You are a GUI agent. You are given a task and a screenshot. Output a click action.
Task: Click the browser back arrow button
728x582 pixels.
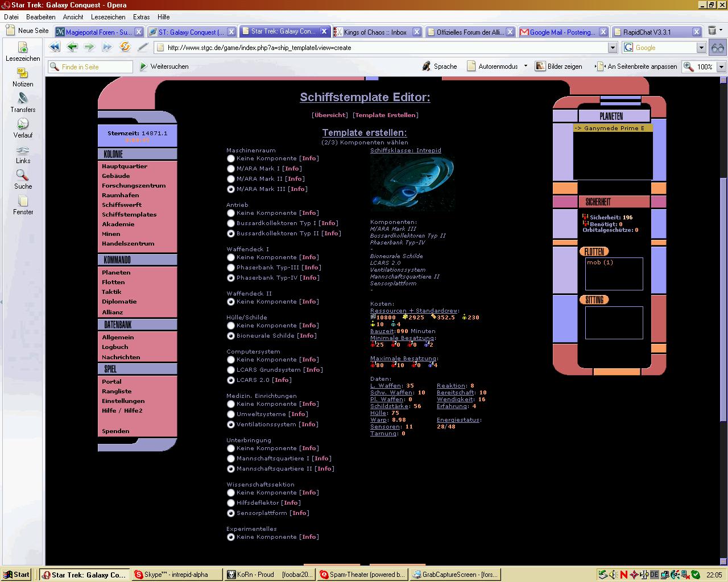(x=72, y=47)
